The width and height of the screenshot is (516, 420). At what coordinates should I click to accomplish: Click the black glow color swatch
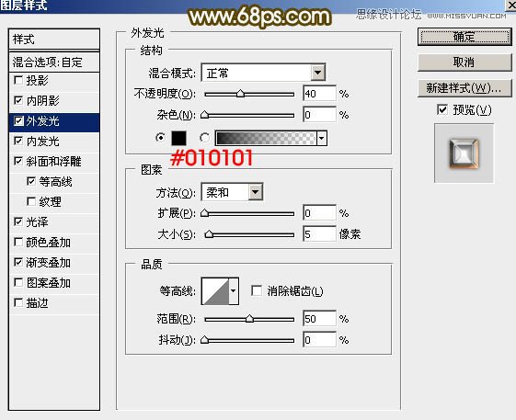(x=178, y=138)
